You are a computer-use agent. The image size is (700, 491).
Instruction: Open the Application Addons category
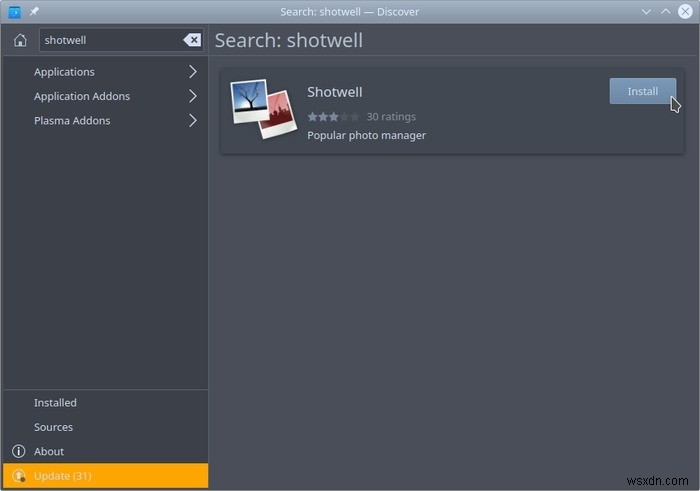(105, 96)
